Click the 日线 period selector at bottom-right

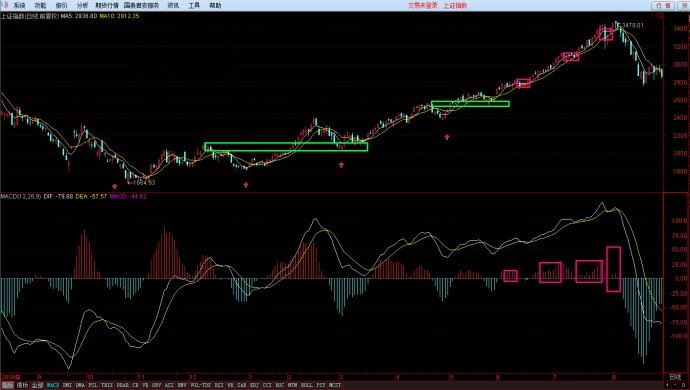click(675, 377)
